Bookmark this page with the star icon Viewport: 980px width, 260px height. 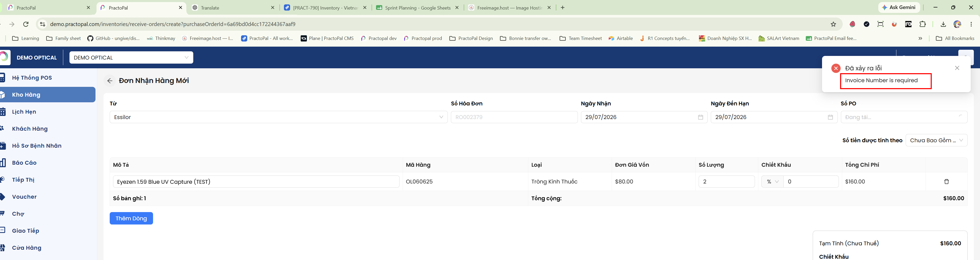(833, 24)
